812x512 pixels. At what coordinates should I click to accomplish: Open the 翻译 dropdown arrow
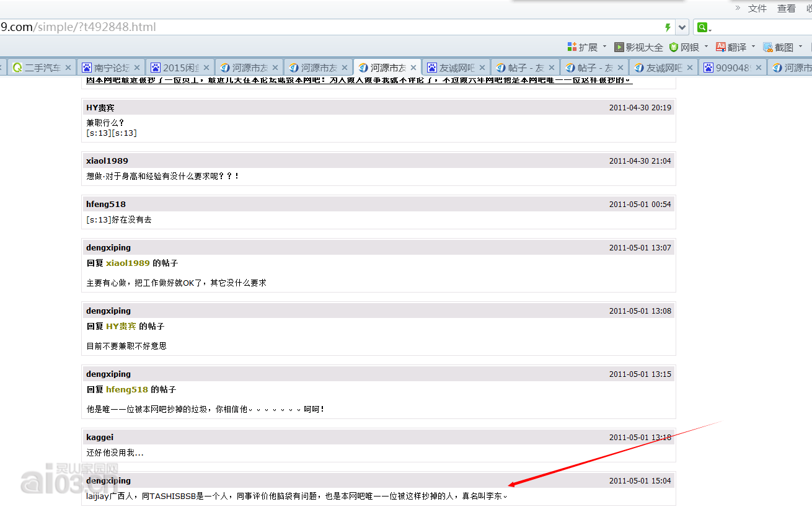pos(753,46)
